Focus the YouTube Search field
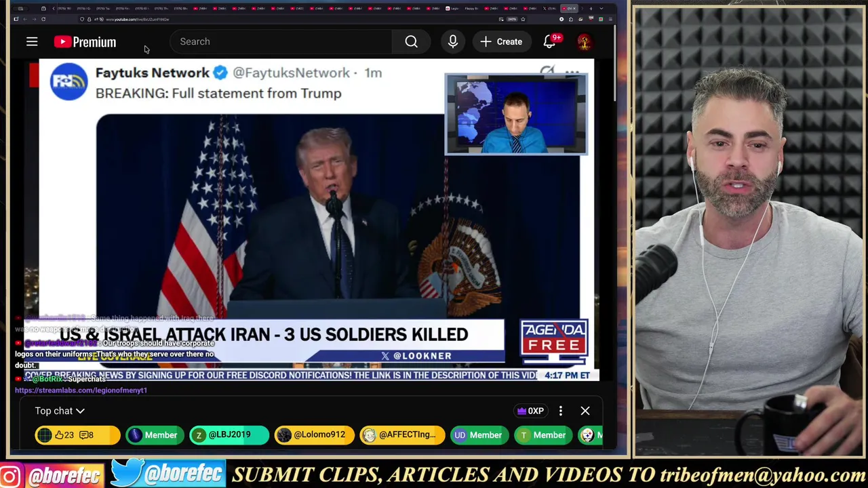The image size is (868, 488). 281,41
